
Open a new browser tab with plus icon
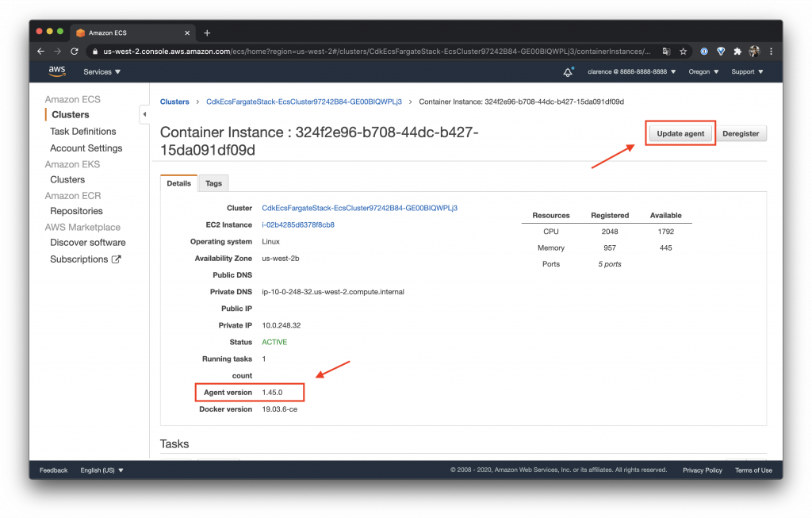207,33
